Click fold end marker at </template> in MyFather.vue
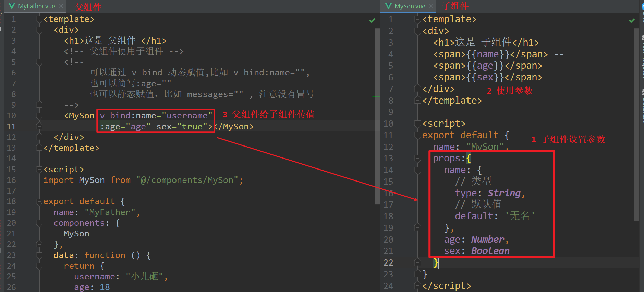This screenshot has height=292, width=644. 39,148
